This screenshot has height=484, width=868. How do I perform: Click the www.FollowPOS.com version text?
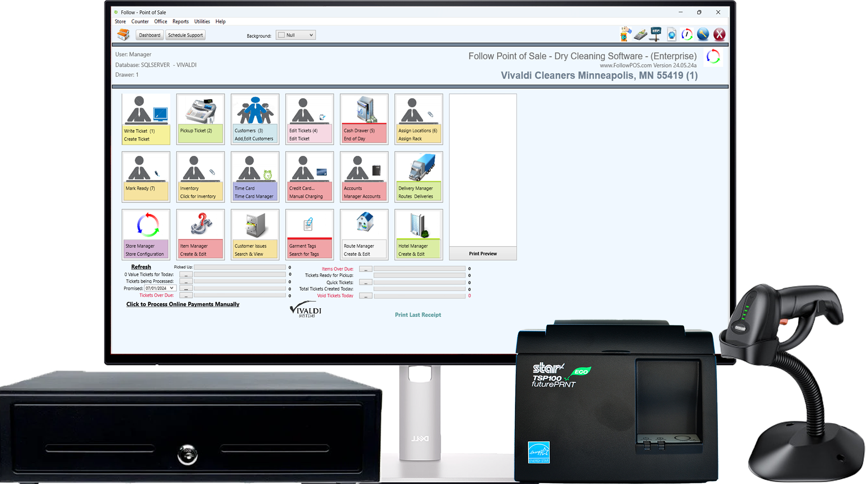click(x=648, y=66)
